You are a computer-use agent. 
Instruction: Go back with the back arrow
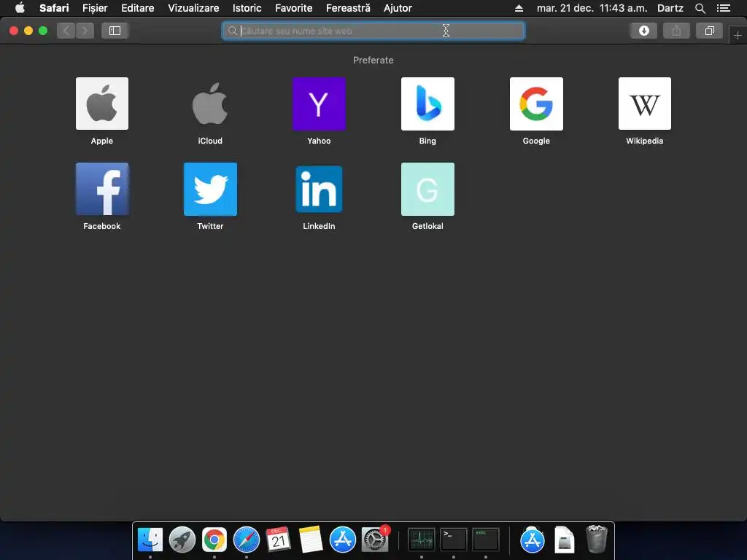coord(66,31)
